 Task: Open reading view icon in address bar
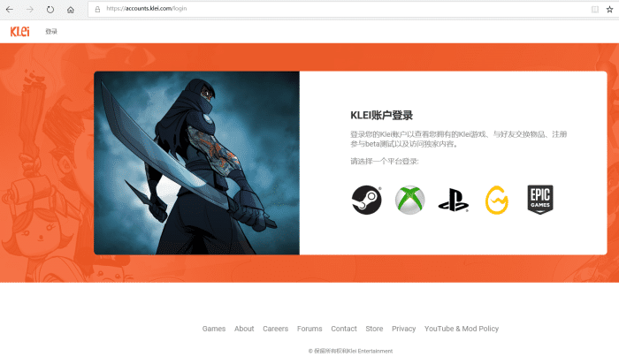[594, 9]
